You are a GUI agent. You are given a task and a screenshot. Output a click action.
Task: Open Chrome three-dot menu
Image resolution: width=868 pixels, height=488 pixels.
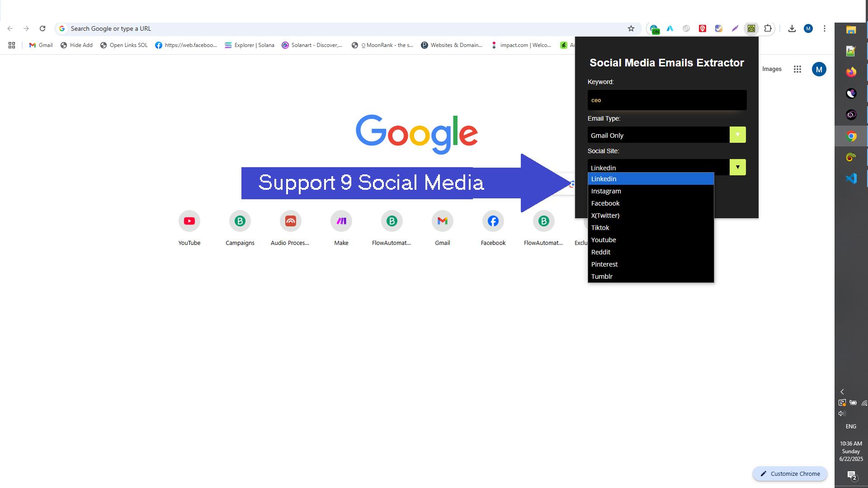pos(824,28)
